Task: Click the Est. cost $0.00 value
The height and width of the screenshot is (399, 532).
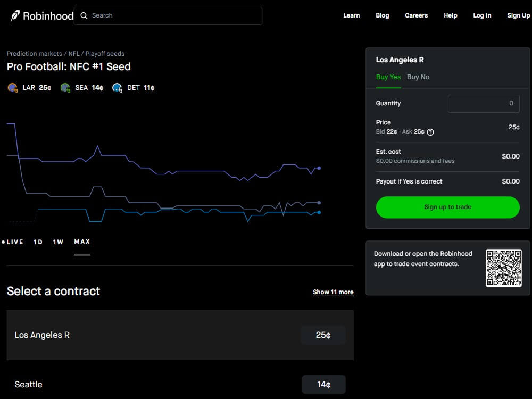Action: coord(511,156)
